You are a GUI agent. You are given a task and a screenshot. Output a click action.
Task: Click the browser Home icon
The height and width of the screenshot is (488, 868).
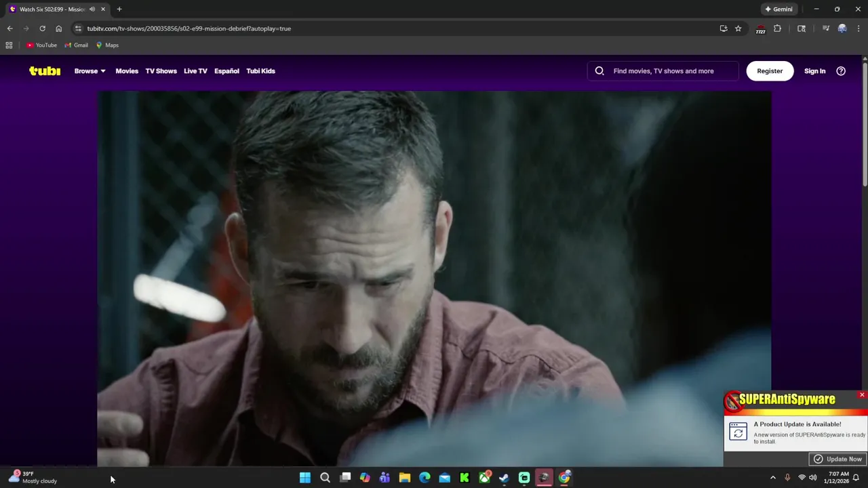58,28
